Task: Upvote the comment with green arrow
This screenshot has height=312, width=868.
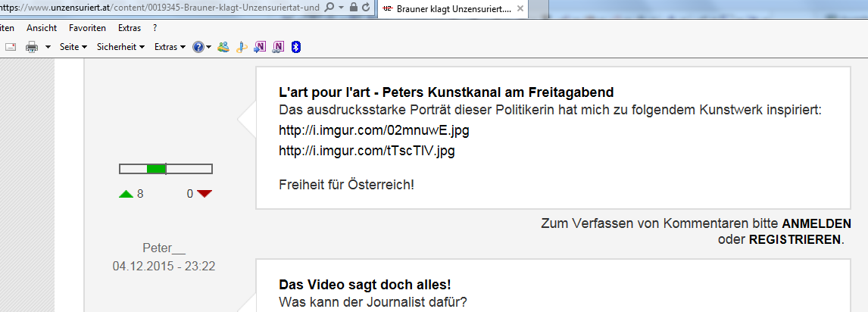Action: coord(126,194)
